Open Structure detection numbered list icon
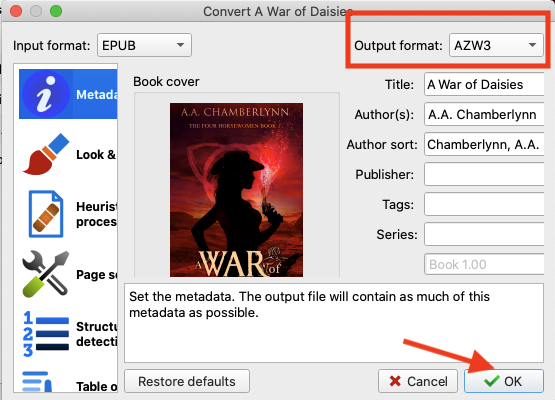 pyautogui.click(x=46, y=334)
